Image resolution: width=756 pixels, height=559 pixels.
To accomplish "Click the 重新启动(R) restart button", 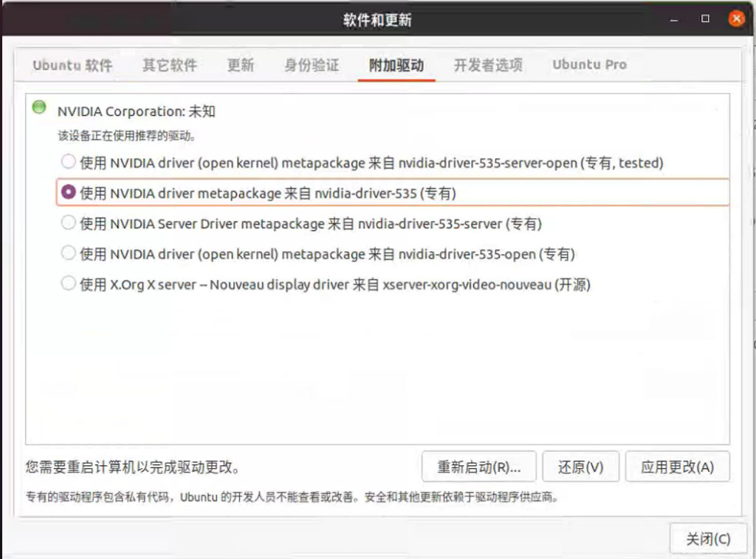I will pyautogui.click(x=478, y=466).
